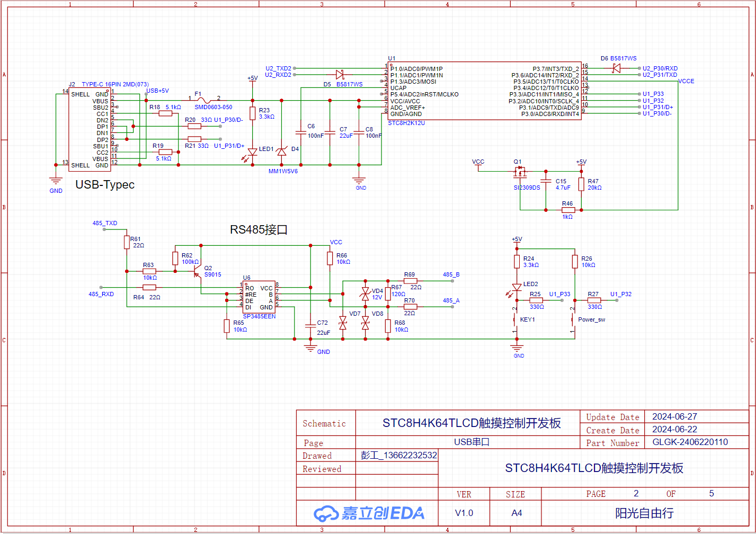Click the Q1 MOSFET symbol

520,172
